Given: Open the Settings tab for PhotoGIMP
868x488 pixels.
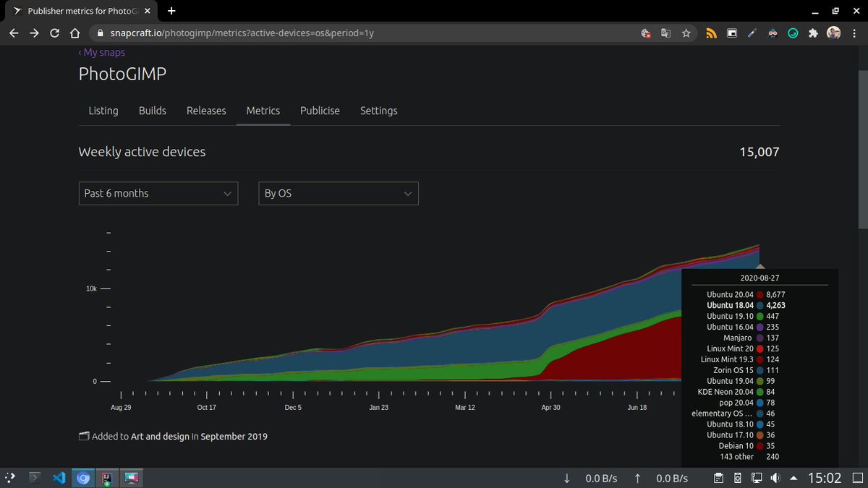Looking at the screenshot, I should (379, 111).
